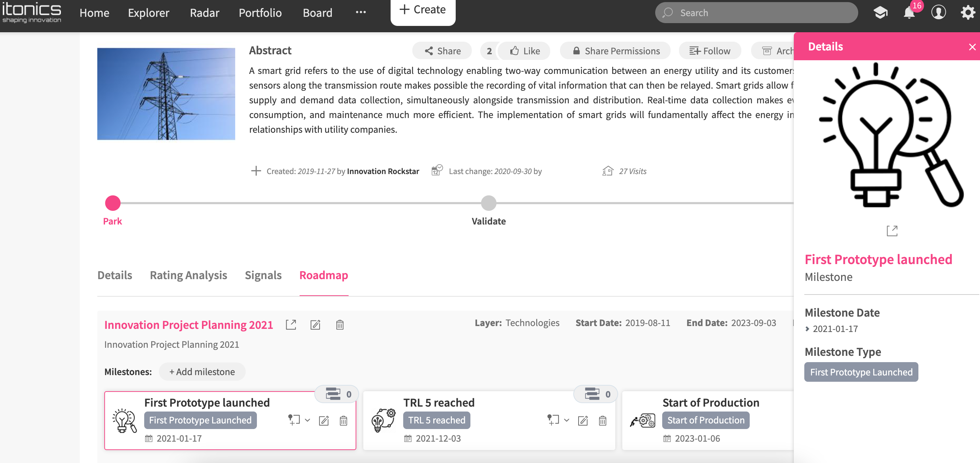Edit the TRL 5 reached milestone

[582, 420]
